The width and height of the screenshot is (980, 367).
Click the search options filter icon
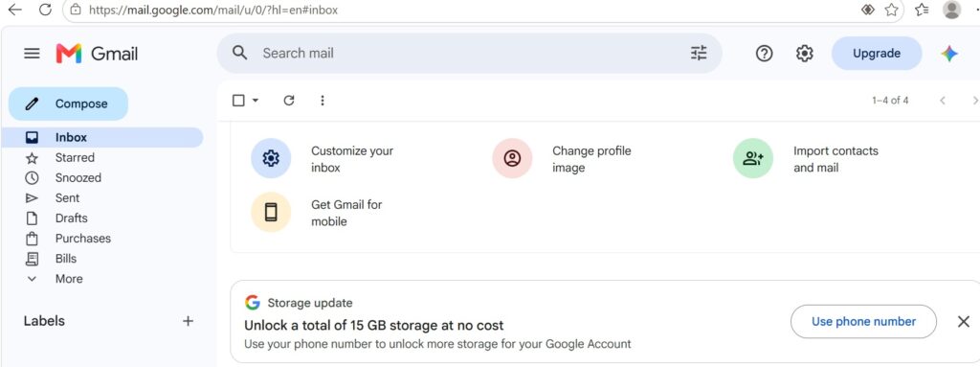pos(698,54)
